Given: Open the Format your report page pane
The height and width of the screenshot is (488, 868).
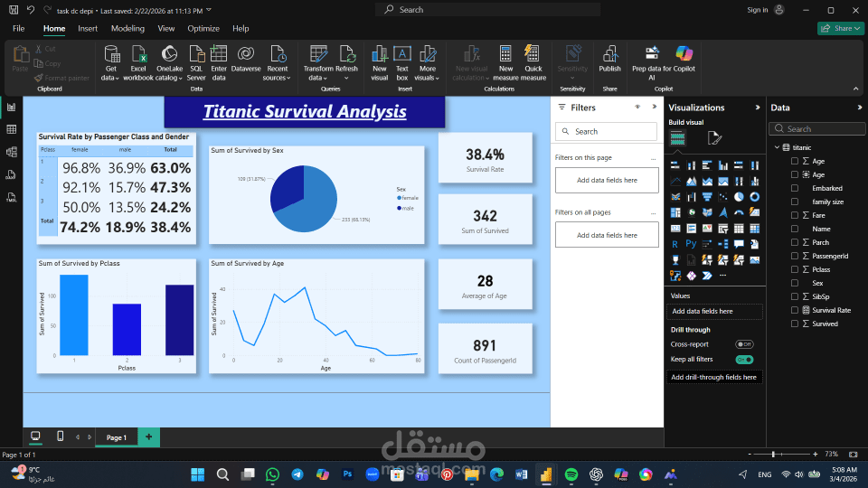Looking at the screenshot, I should coord(714,138).
